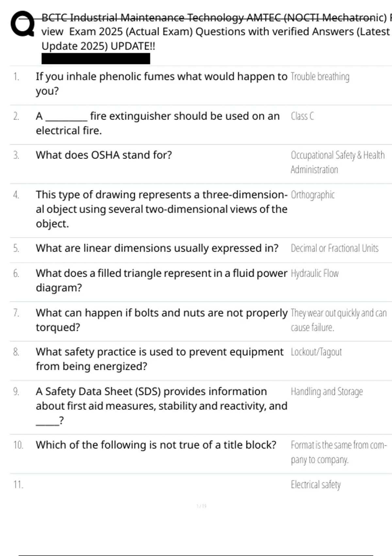Click the 'Class C' answer text
The image size is (392, 556).
[x=302, y=116]
